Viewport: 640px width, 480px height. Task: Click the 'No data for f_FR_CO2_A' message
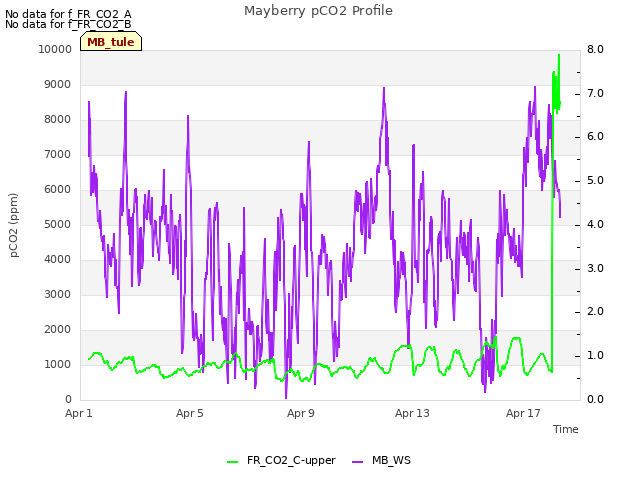(x=68, y=14)
